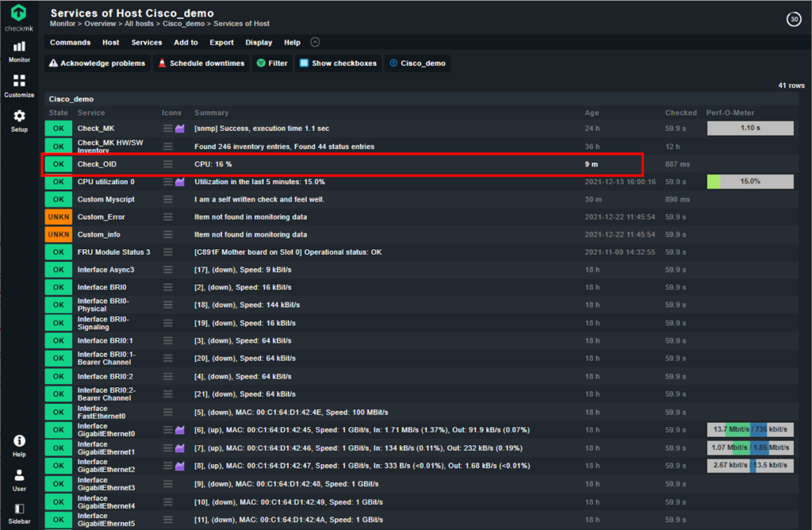Open the Add to menu

coord(186,43)
